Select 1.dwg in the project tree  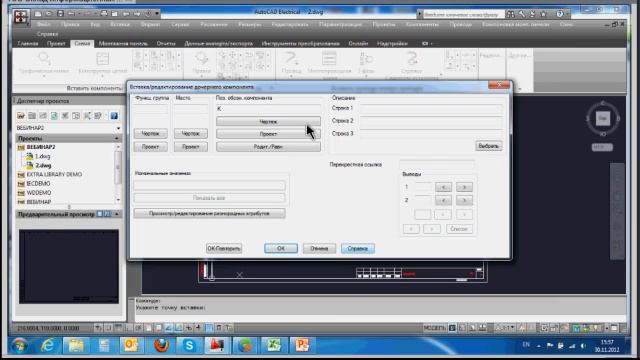click(x=42, y=156)
